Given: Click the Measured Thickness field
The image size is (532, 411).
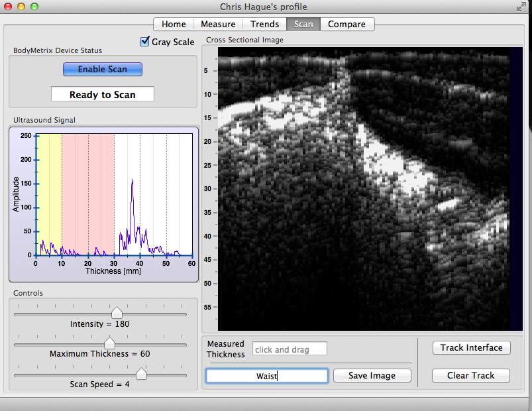Looking at the screenshot, I should pyautogui.click(x=290, y=349).
